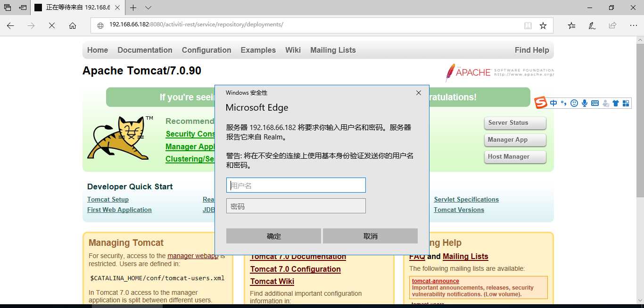Open Tomcat 7.0 Configuration link
Viewport: 644px width, 308px height.
pos(295,269)
